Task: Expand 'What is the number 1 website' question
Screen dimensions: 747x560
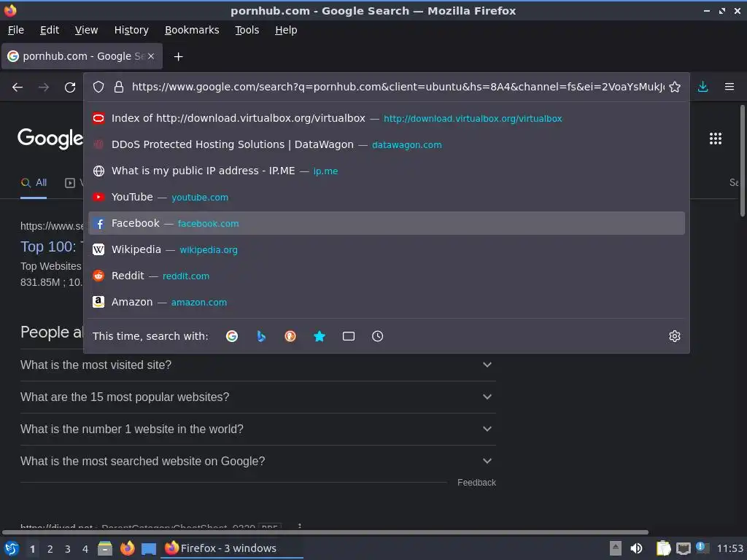Action: (258, 429)
